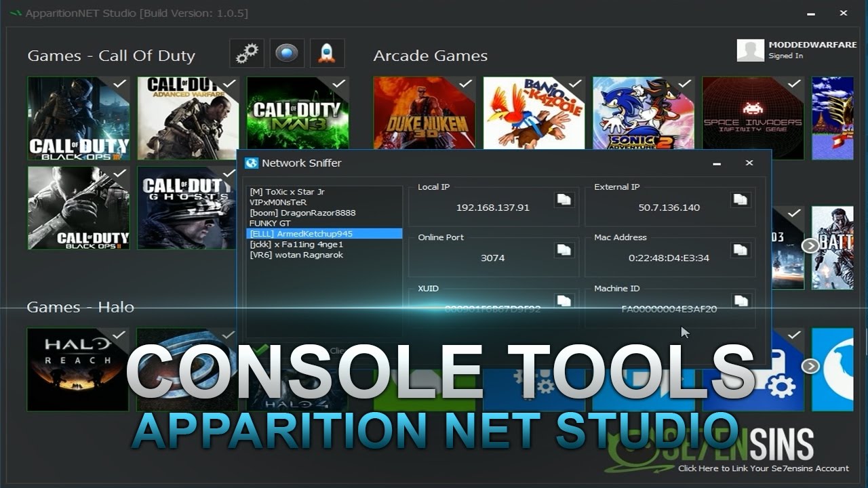Click the MODDEDWARFARE profile avatar
Screen dimensions: 868x488
(751, 50)
